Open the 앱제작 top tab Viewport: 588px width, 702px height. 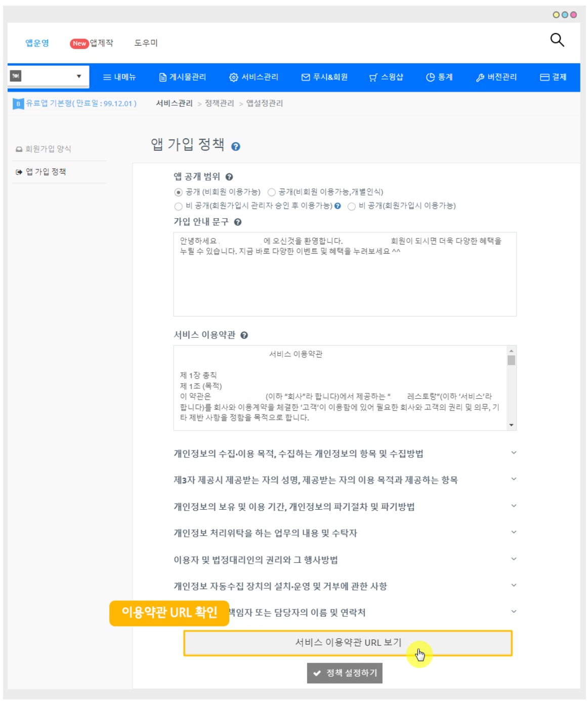pos(102,43)
